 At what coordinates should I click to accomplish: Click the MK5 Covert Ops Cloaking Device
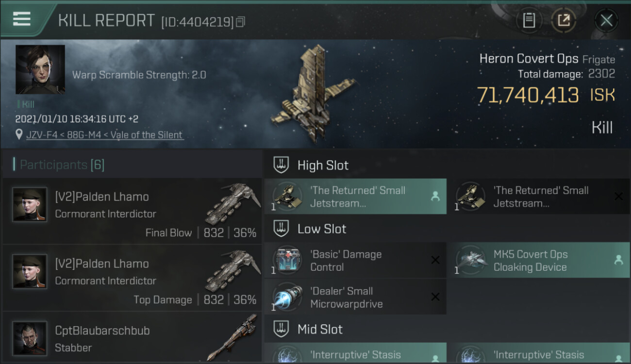(x=538, y=260)
